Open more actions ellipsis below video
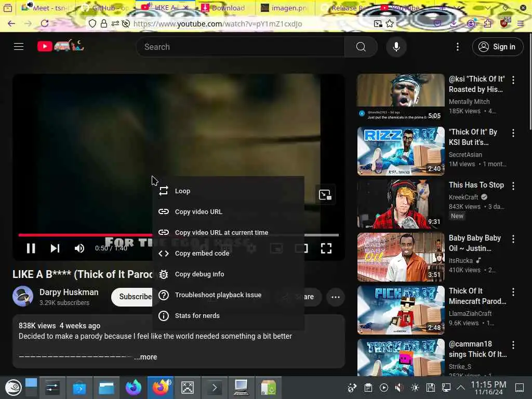 336,297
